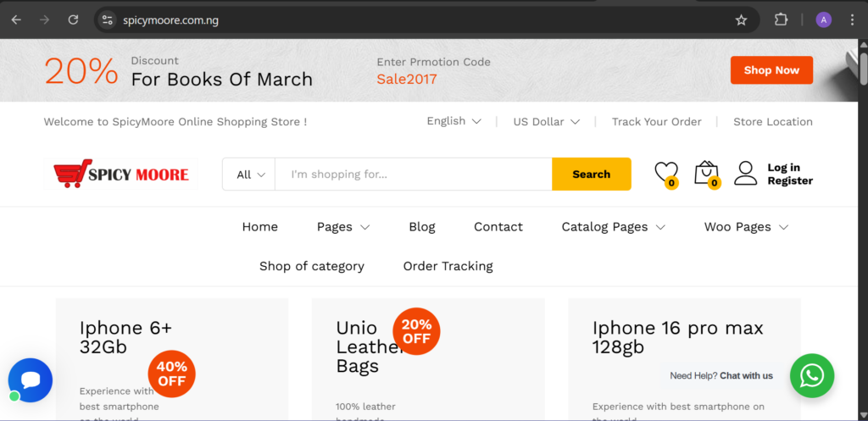Bookmark this page with star icon
Viewport: 868px width, 421px height.
741,19
